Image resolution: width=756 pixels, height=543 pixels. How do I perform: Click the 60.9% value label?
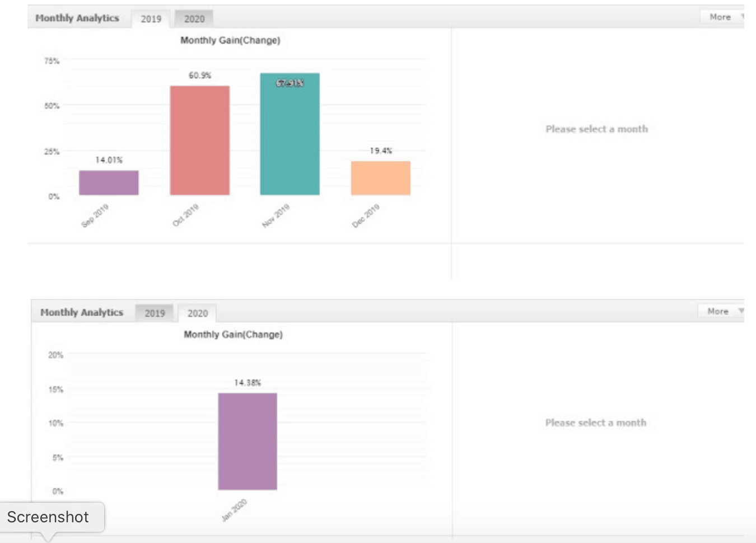(200, 75)
